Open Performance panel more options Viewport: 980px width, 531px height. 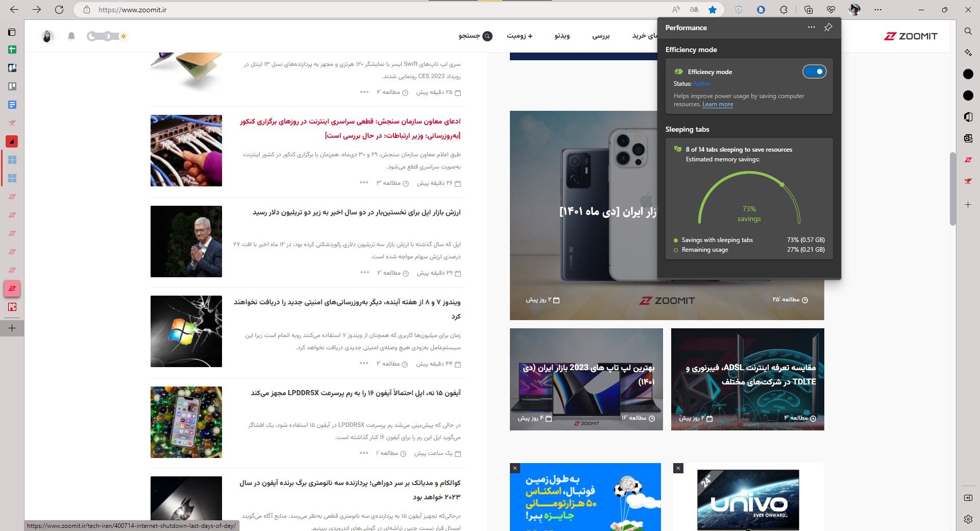point(812,28)
